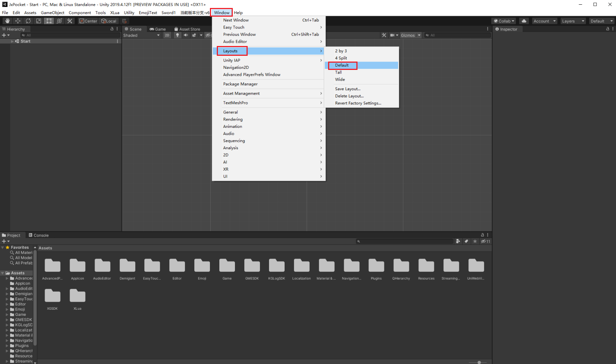Toggle scene lighting in Scene view

177,35
